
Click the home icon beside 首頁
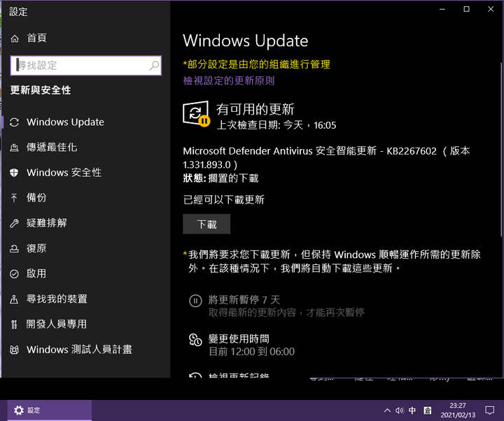[x=15, y=38]
